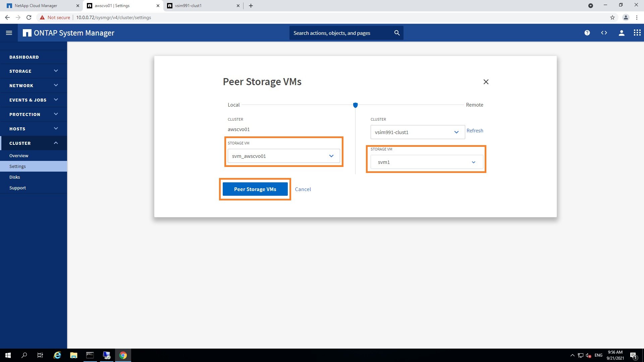Viewport: 644px width, 362px height.
Task: Close the Peer Storage VMs dialog
Action: click(486, 82)
